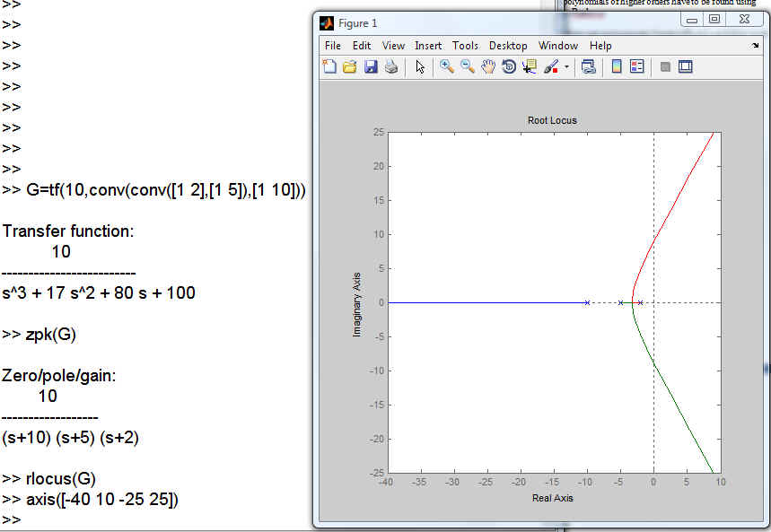This screenshot has height=532, width=771.
Task: Show plot tools and dock figure
Action: (x=685, y=66)
